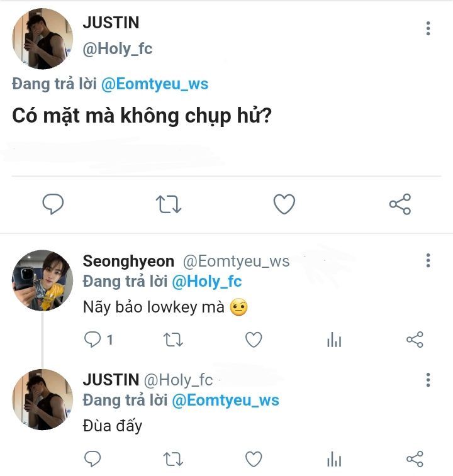Share Seonghyeon's reply
The height and width of the screenshot is (476, 453).
(x=415, y=340)
